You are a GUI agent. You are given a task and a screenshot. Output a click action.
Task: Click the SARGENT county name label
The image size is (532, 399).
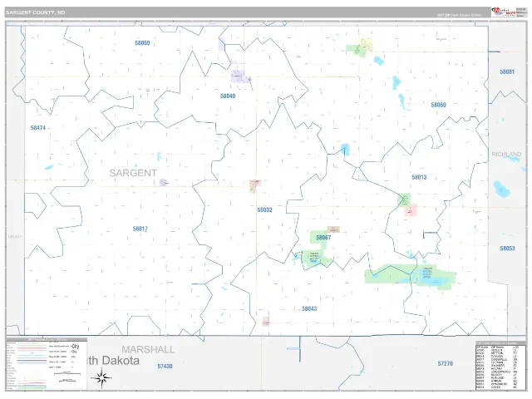point(133,173)
